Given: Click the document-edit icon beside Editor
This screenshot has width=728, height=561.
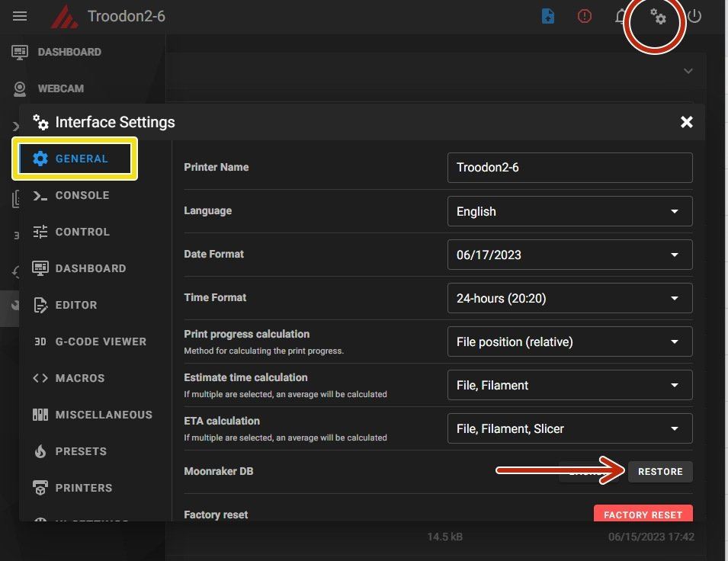Looking at the screenshot, I should coord(40,305).
